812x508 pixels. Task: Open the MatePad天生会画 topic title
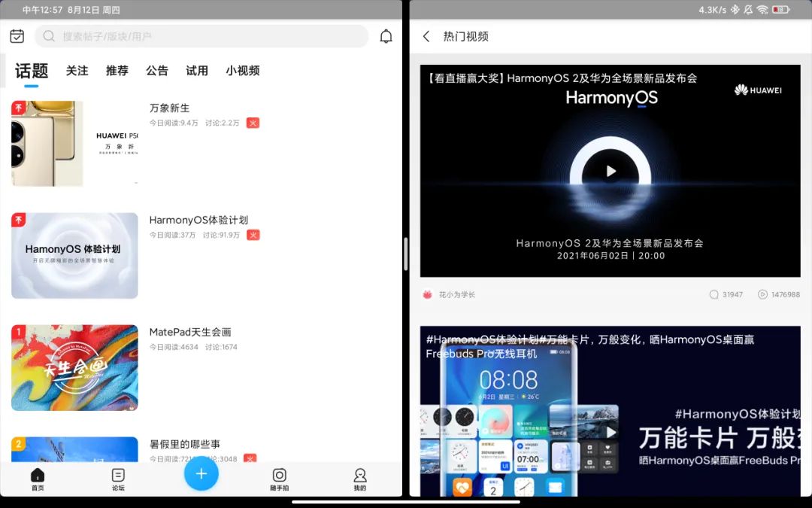click(x=190, y=332)
